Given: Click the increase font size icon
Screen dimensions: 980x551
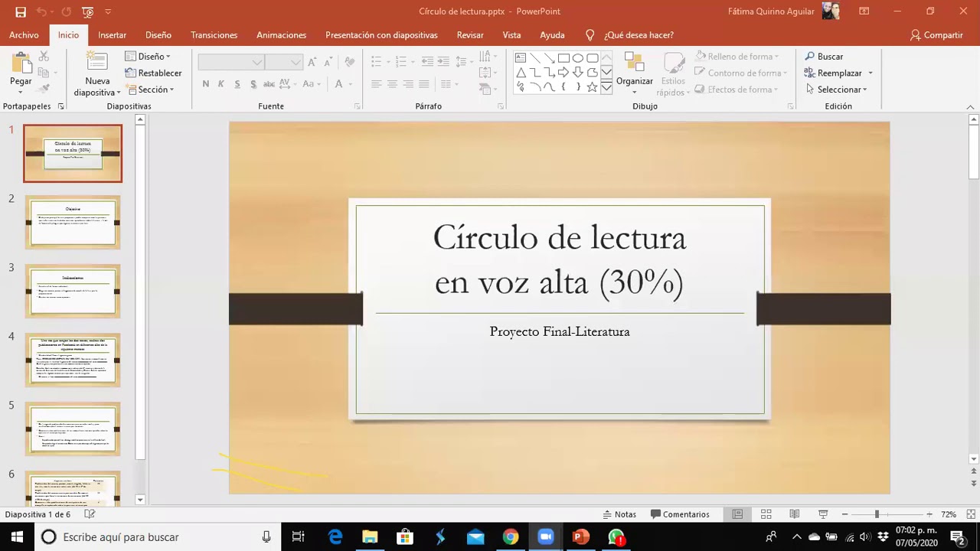Looking at the screenshot, I should [x=312, y=62].
